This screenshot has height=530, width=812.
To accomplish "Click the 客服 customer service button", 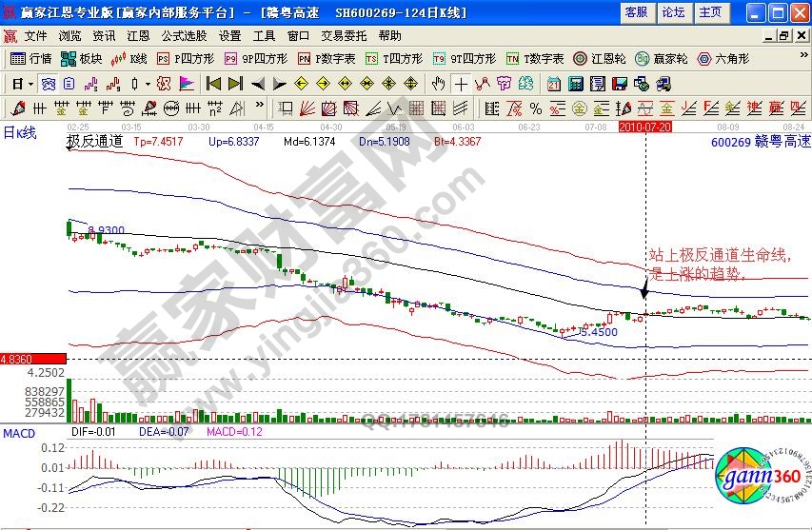I will click(x=636, y=12).
